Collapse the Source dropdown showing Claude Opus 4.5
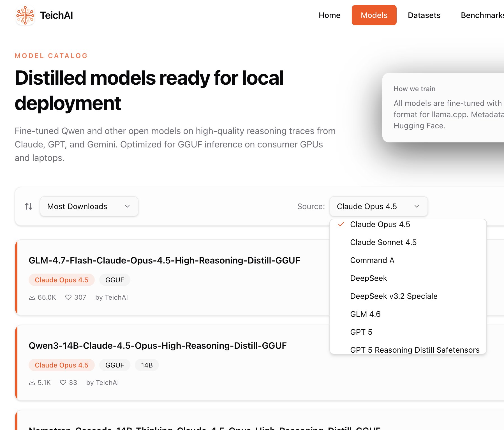Image resolution: width=504 pixels, height=430 pixels. 378,207
